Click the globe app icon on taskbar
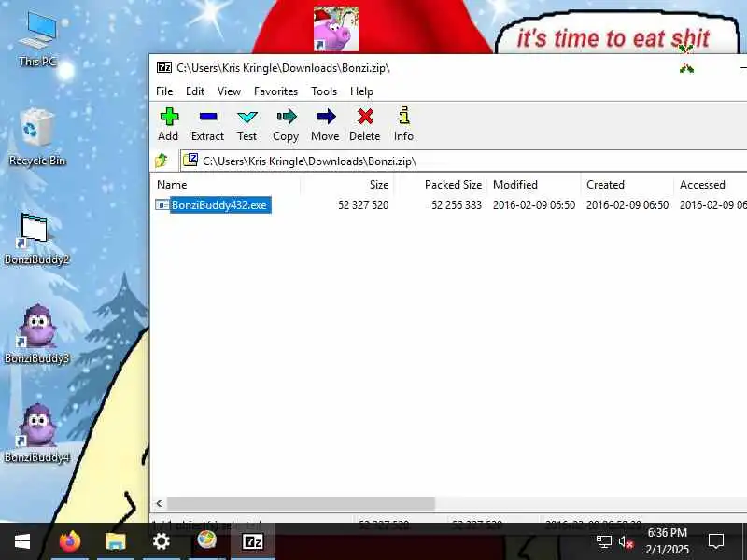The height and width of the screenshot is (560, 747). pos(206,540)
